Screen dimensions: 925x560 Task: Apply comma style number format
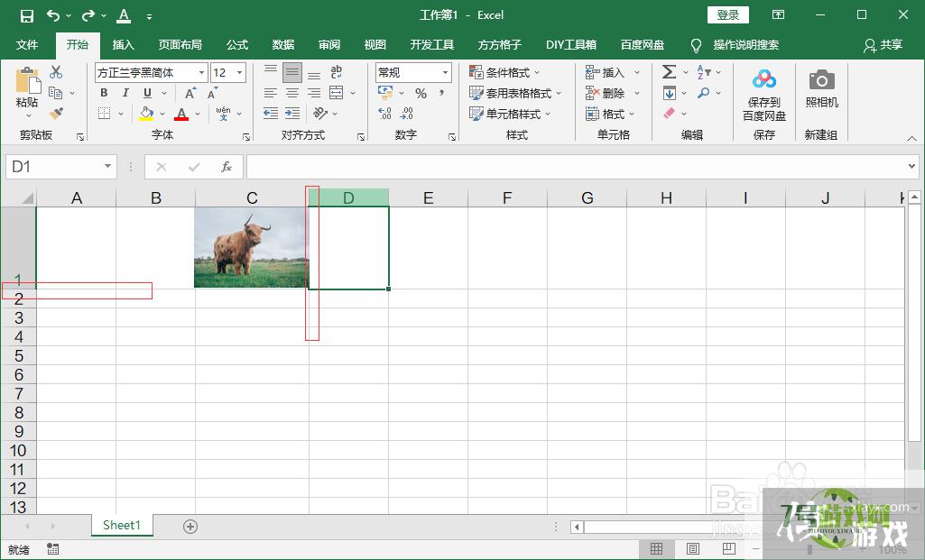pyautogui.click(x=441, y=93)
